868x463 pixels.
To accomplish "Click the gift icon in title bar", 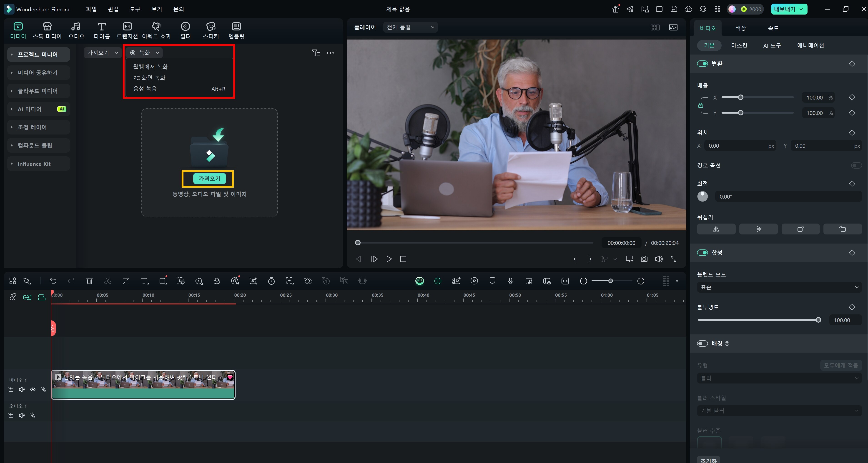I will [x=616, y=9].
